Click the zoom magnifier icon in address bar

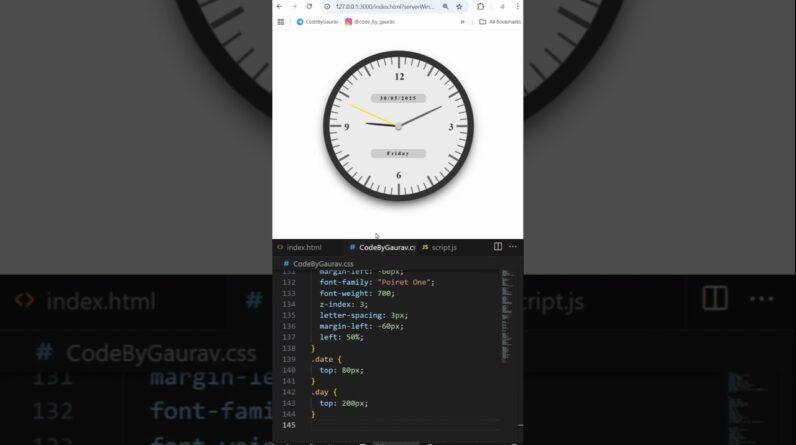[x=445, y=7]
